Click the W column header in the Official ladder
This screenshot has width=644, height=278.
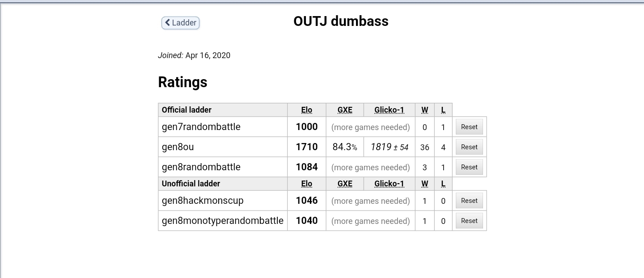pos(425,110)
